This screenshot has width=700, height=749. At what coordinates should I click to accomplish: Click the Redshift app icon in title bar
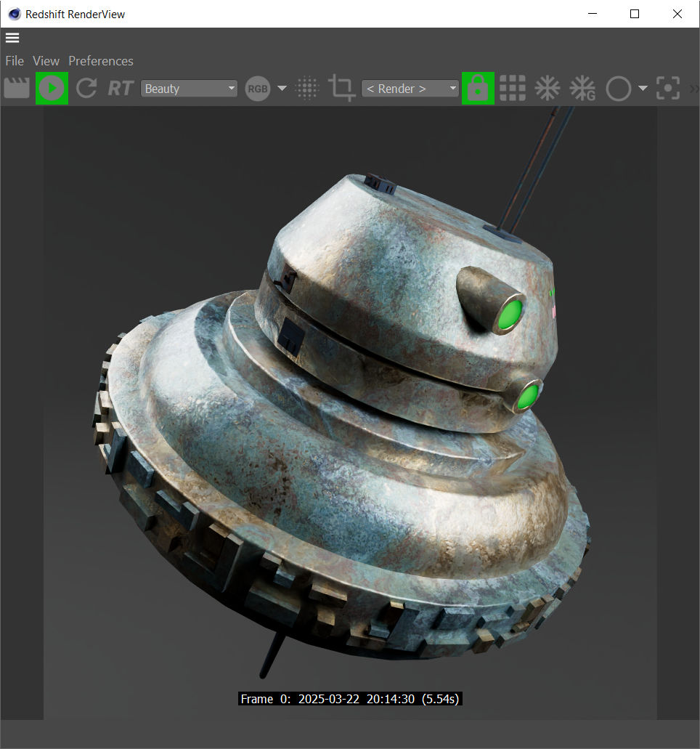coord(15,15)
